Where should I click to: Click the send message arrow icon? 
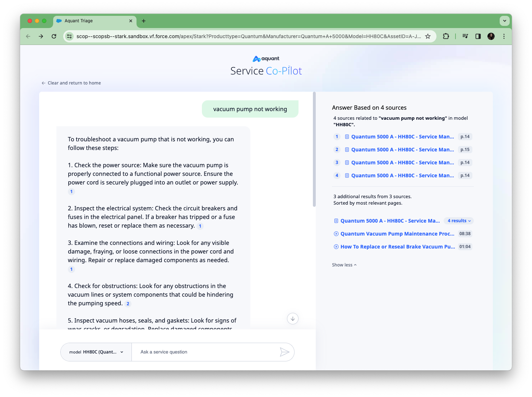click(x=284, y=352)
